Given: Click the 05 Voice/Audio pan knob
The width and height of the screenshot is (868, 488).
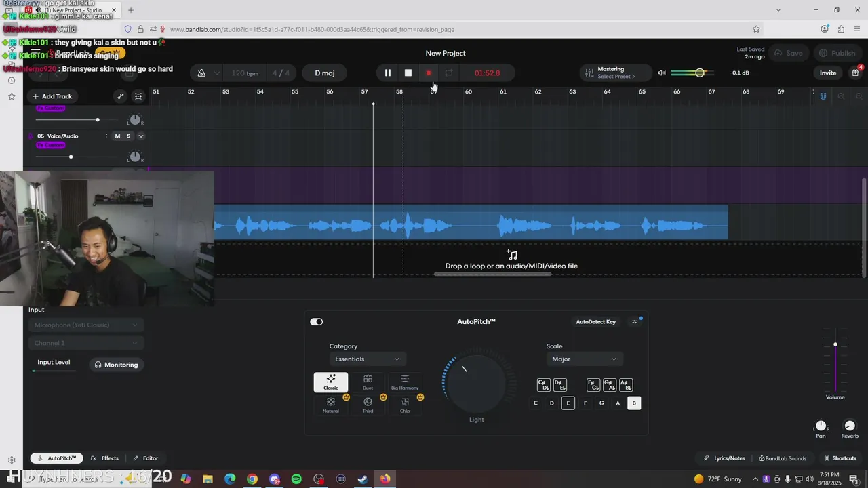Looking at the screenshot, I should coord(135,157).
